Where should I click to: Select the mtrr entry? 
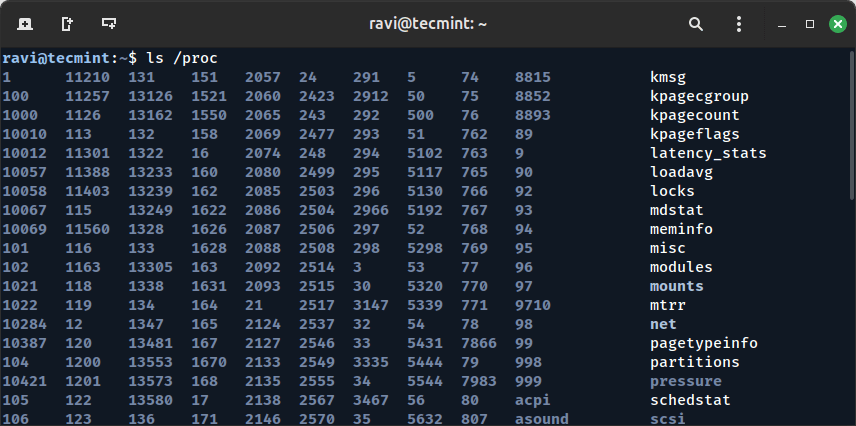coord(668,305)
